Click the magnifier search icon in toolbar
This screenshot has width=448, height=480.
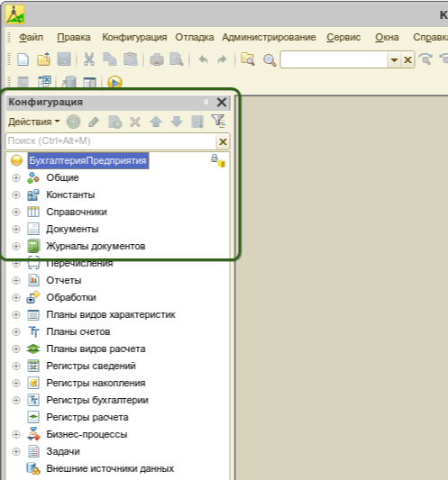(270, 59)
